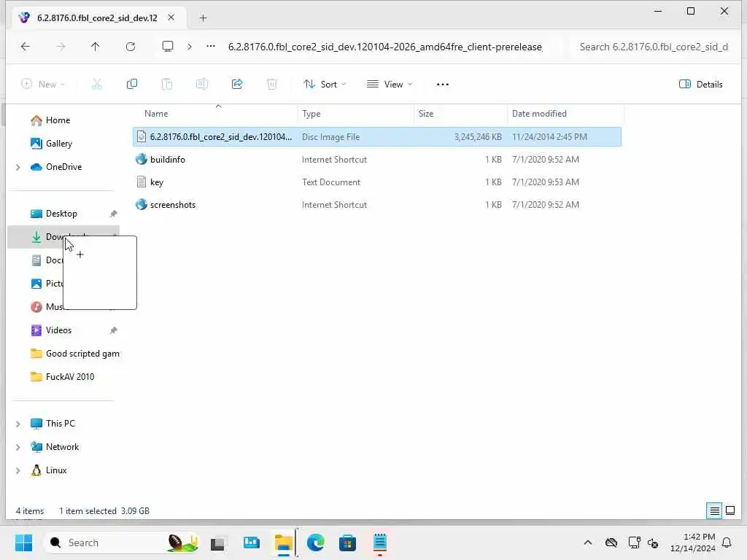Open Task View from taskbar
This screenshot has width=747, height=560.
point(217,542)
